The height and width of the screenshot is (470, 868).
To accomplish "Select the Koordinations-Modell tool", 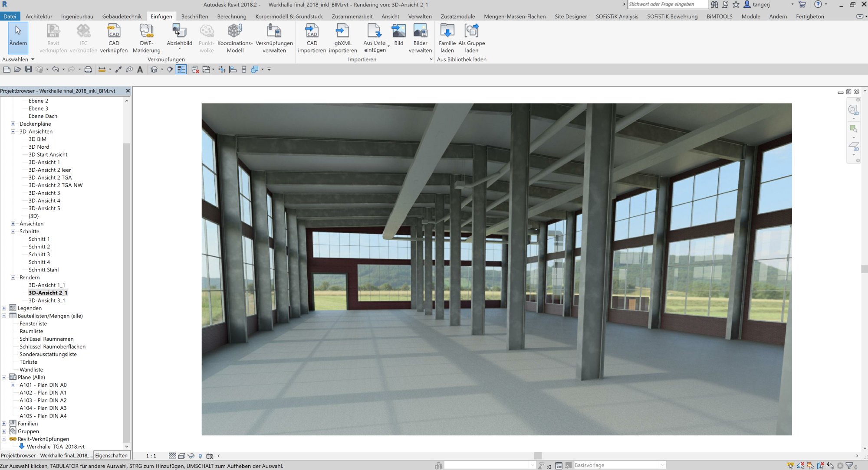I will [x=234, y=38].
